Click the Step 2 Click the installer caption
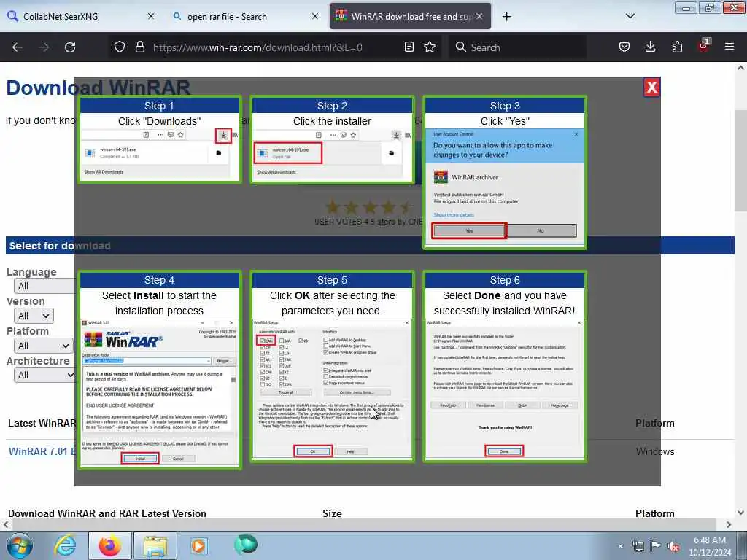Viewport: 747px width, 560px height. (x=332, y=121)
